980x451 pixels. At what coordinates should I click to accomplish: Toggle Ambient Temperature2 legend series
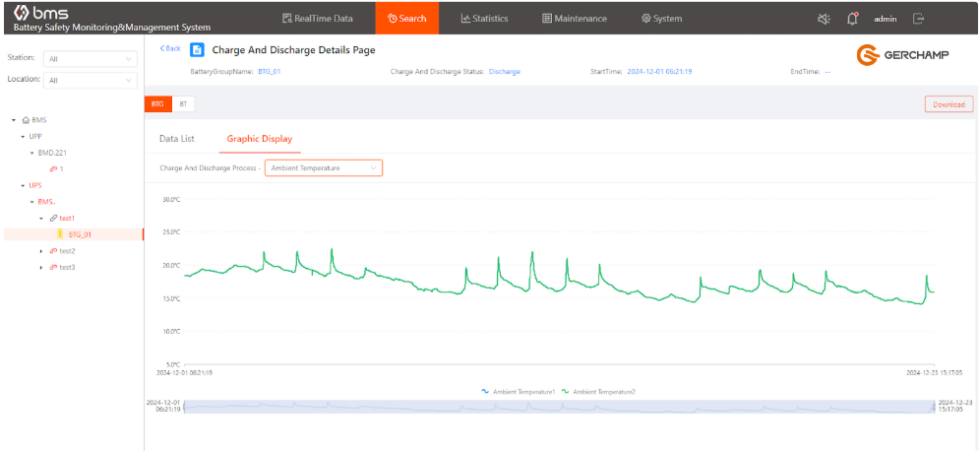click(598, 391)
